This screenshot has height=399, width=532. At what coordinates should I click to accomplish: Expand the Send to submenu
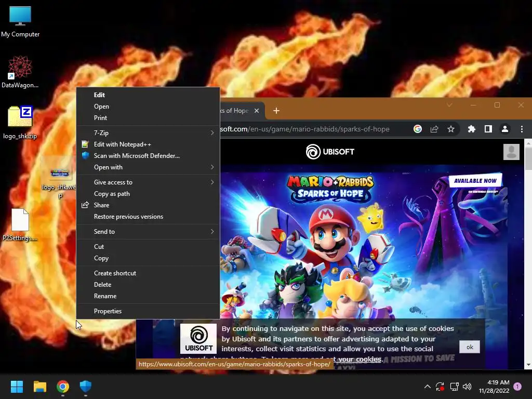click(148, 231)
